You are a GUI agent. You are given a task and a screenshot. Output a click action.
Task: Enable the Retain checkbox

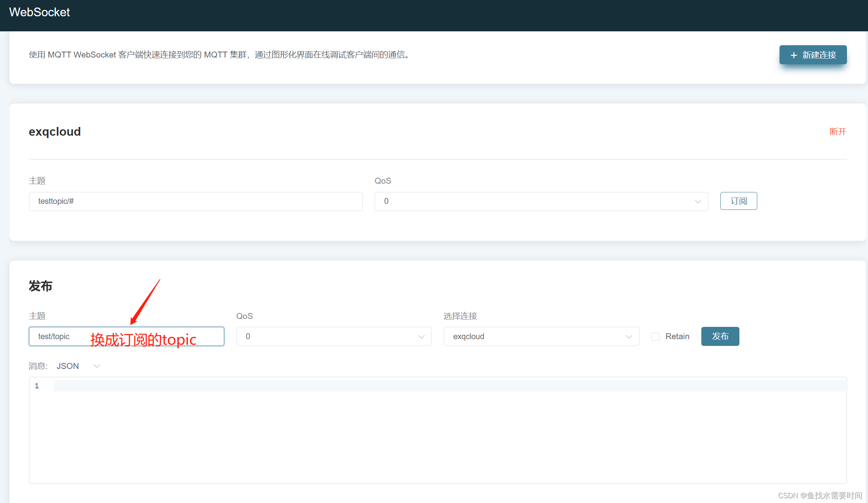[655, 337]
